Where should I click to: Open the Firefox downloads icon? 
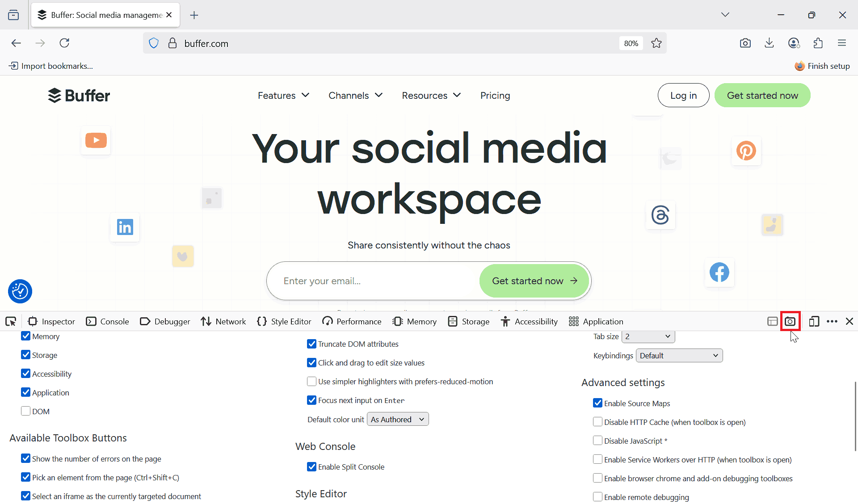click(x=769, y=43)
